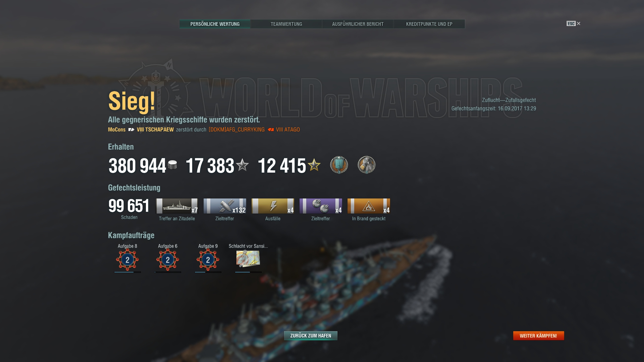Open Aufgabe 8 mission badge
This screenshot has width=644, height=362.
127,259
